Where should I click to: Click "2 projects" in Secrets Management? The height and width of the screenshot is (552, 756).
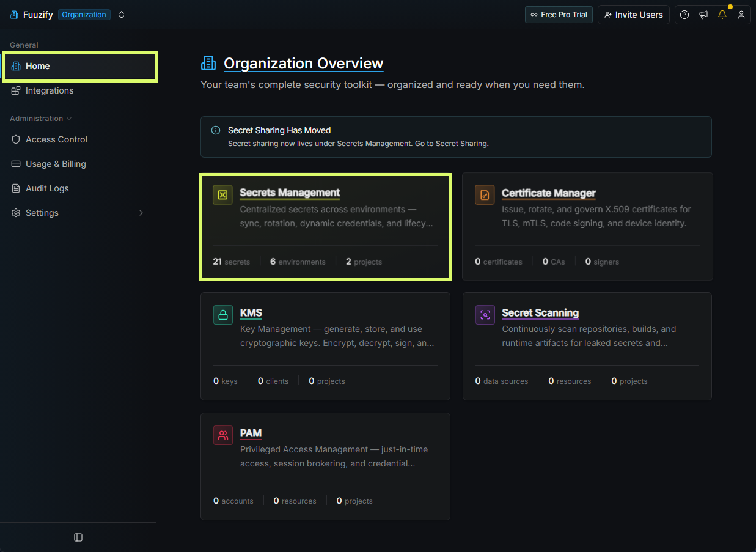click(364, 262)
